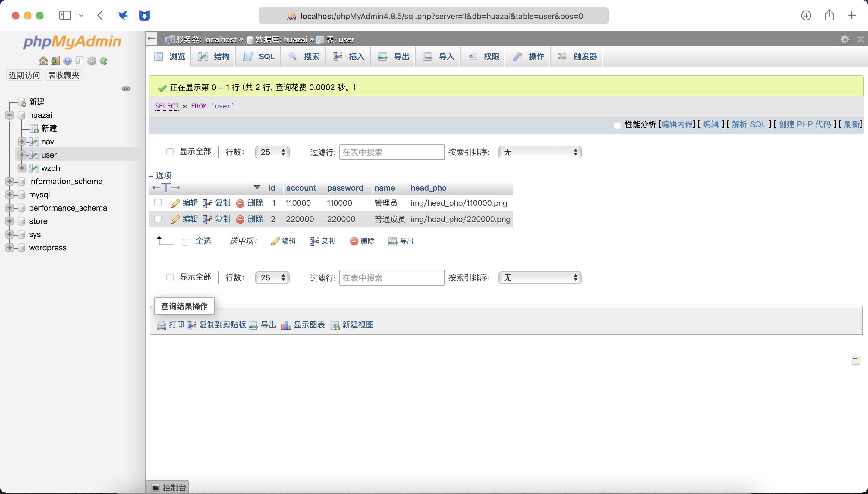Click the phpMyAdmin home icon
The width and height of the screenshot is (868, 494).
(x=43, y=61)
